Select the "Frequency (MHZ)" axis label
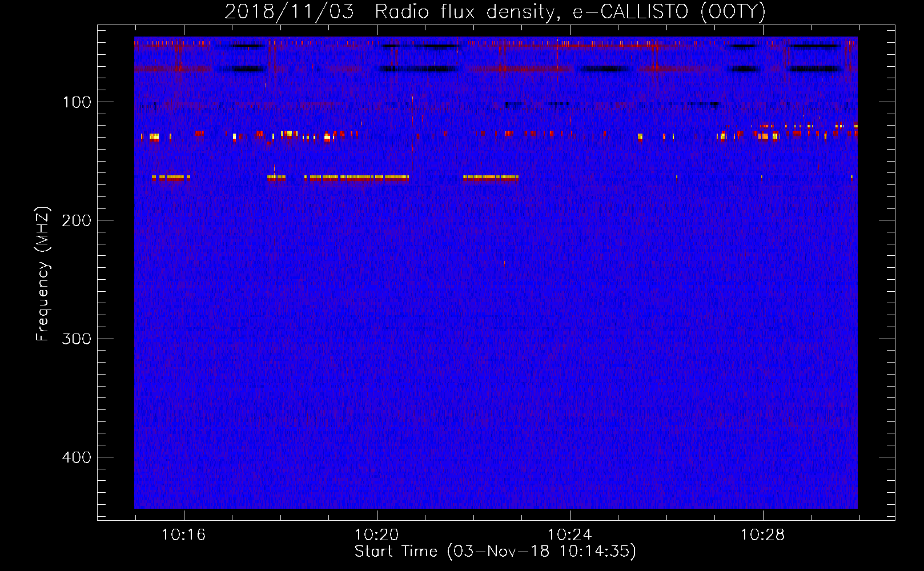The height and width of the screenshot is (571, 924). pos(43,274)
